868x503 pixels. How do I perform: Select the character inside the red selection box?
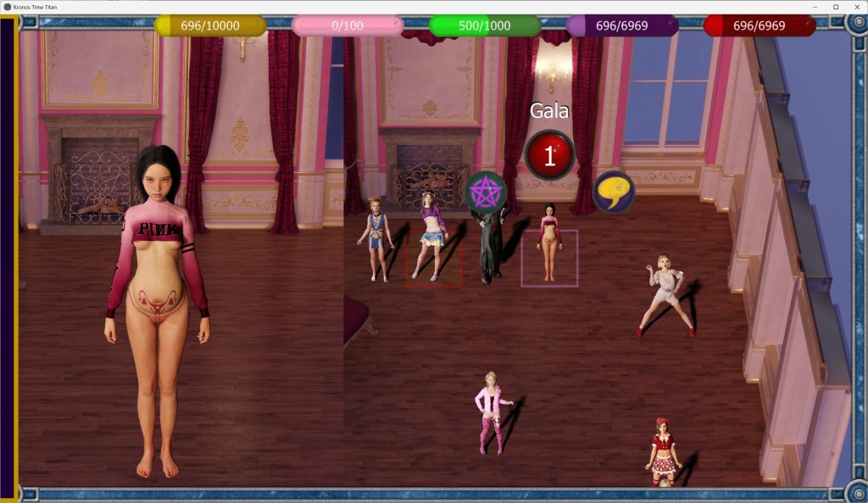click(433, 242)
